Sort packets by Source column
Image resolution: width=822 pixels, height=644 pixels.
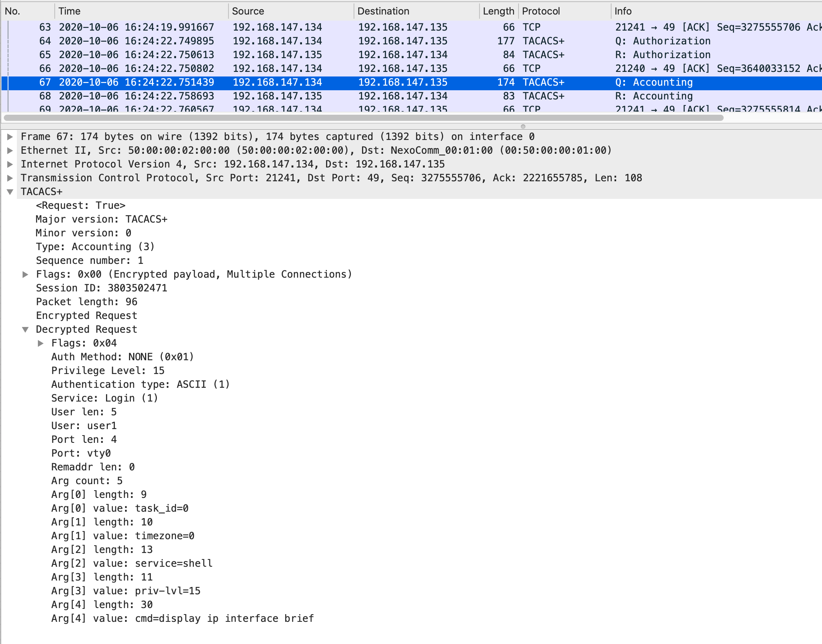pos(248,11)
